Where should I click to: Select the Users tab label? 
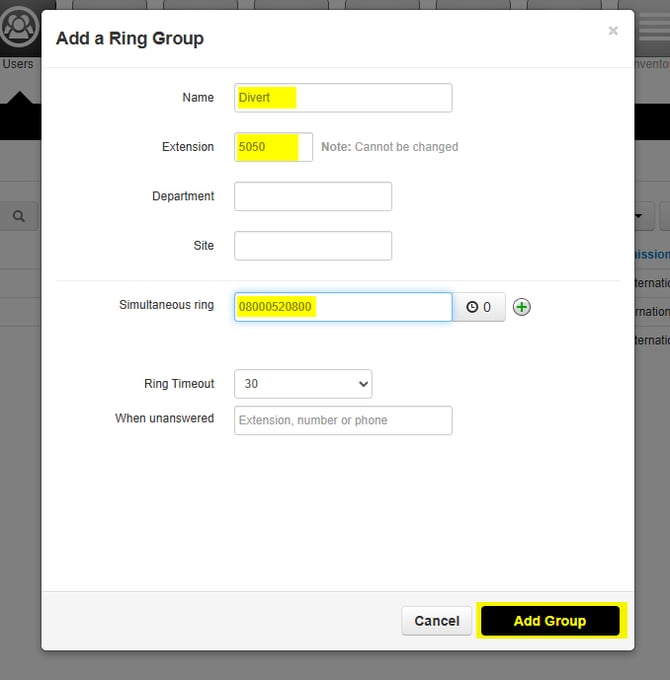tap(18, 64)
